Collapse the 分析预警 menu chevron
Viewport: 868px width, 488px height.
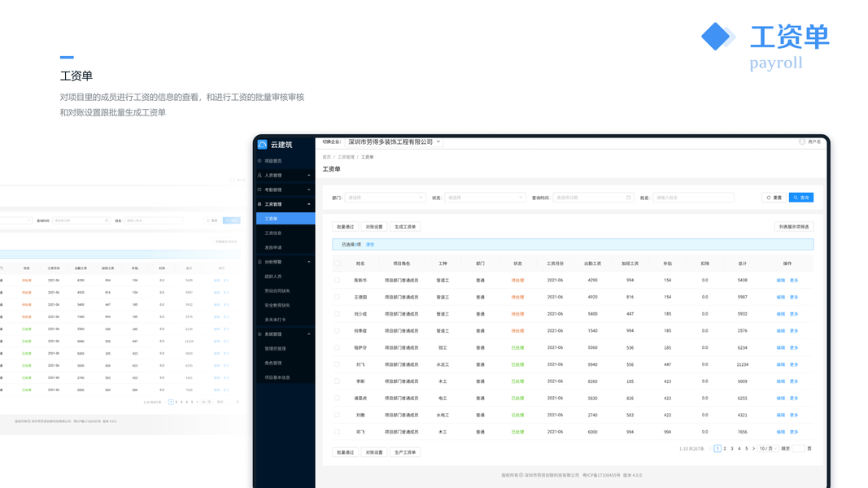coord(309,262)
